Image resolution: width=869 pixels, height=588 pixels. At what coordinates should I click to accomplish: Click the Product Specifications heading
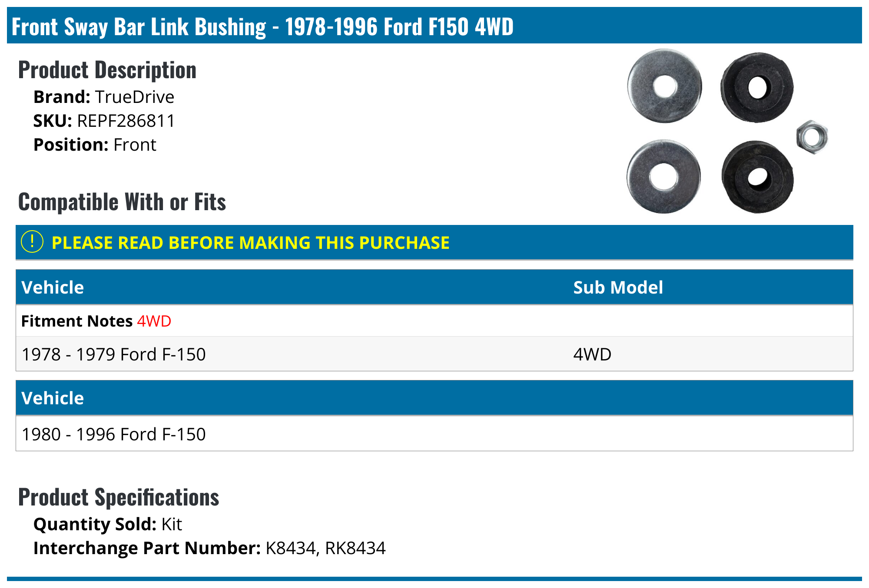(x=119, y=497)
